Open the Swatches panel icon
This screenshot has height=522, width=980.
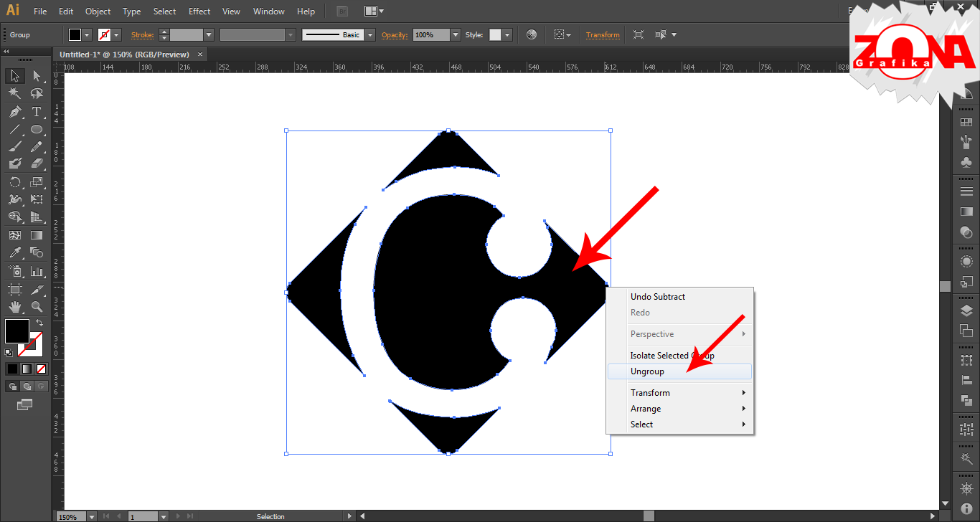966,123
